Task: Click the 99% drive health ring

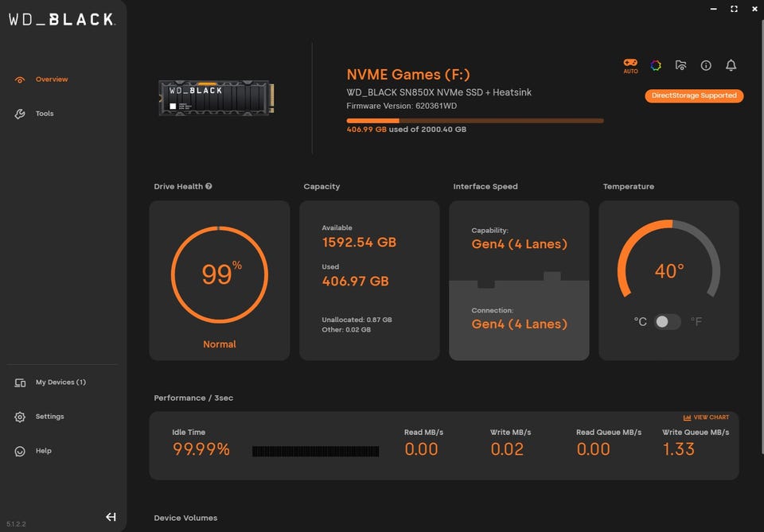Action: coord(220,275)
